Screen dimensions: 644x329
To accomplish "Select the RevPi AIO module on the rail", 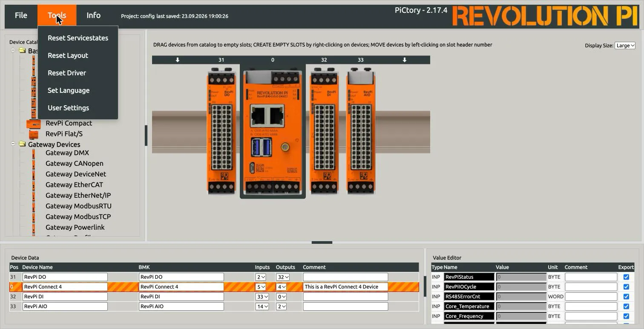I will coord(361,131).
